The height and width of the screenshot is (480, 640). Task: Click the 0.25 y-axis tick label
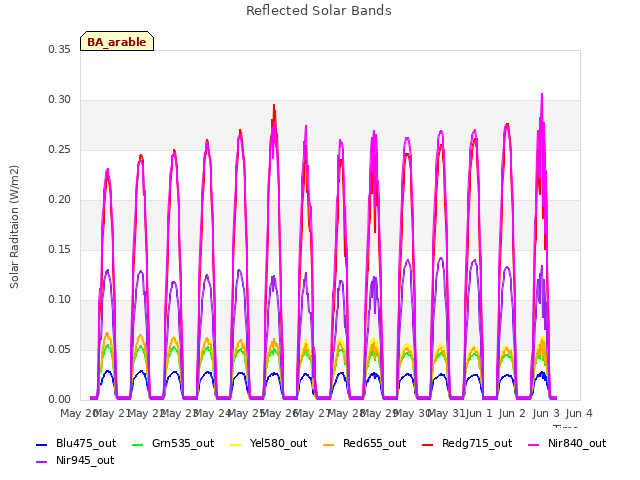click(x=60, y=150)
